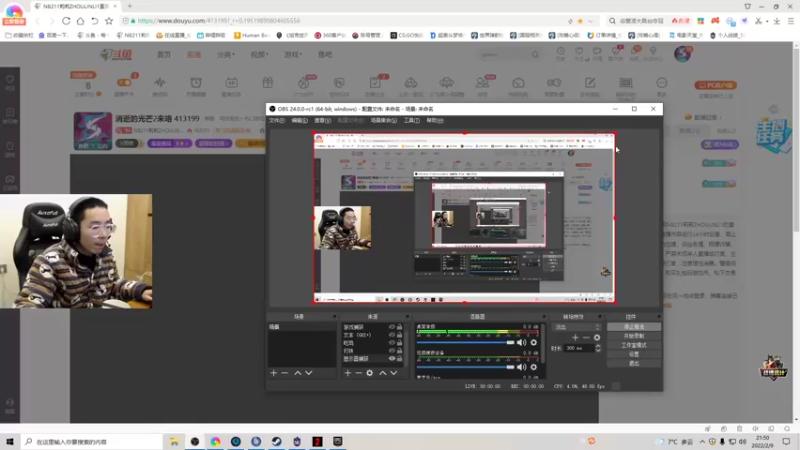Open transition properties gear in 转场特效 panel
The height and width of the screenshot is (450, 800).
pos(597,337)
